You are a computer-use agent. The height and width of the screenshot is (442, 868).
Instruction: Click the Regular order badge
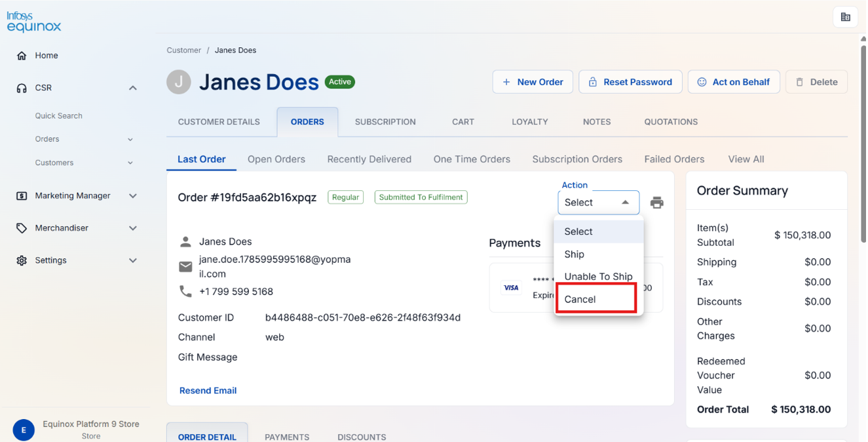tap(345, 197)
